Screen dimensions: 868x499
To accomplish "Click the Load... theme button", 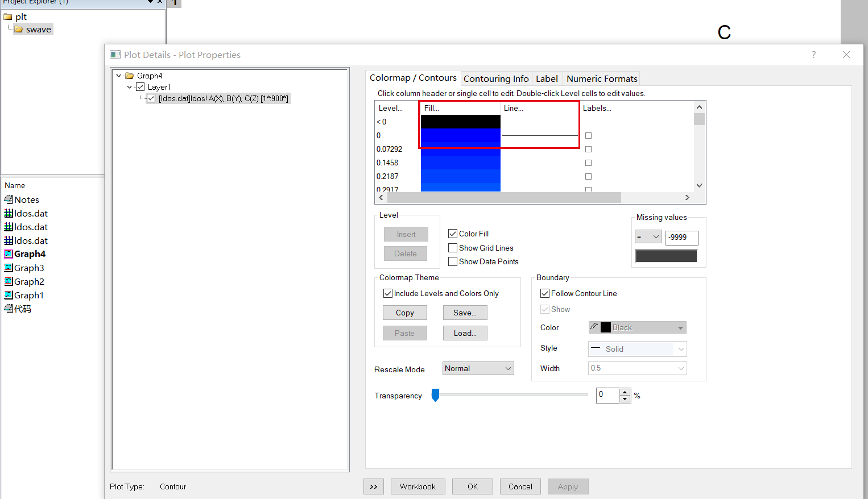I will [x=465, y=333].
